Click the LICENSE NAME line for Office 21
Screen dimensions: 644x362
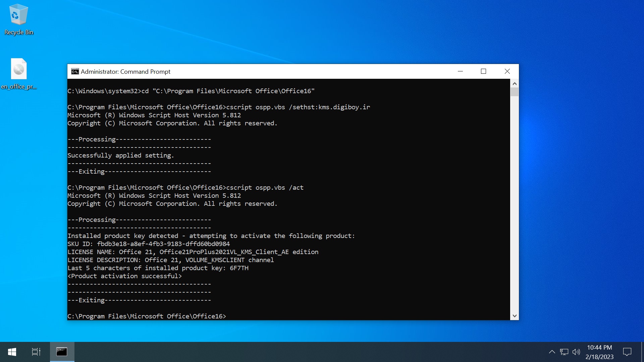[193, 252]
